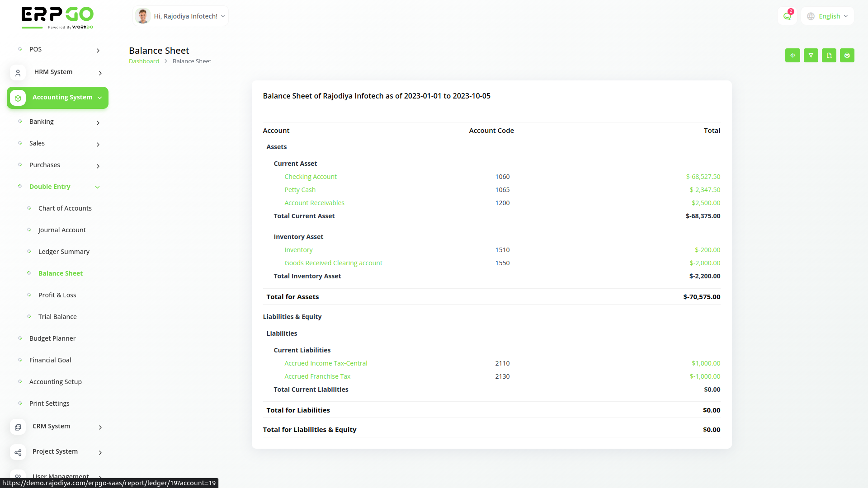Click the Accounting System cube icon
Image resolution: width=868 pixels, height=488 pixels.
pos(18,98)
